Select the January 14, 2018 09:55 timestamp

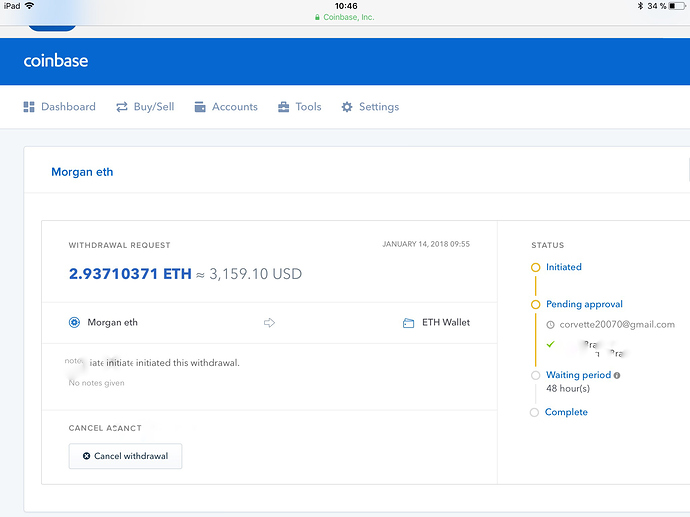tap(426, 244)
